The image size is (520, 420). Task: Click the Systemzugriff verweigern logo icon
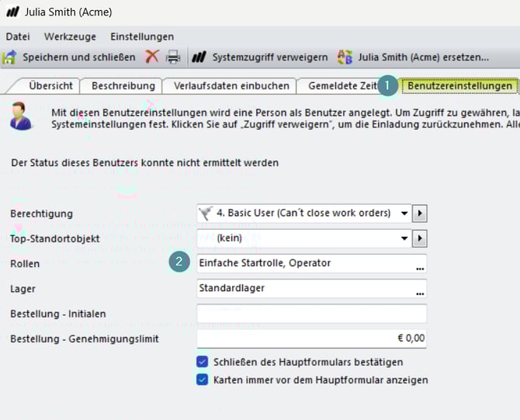pyautogui.click(x=199, y=57)
